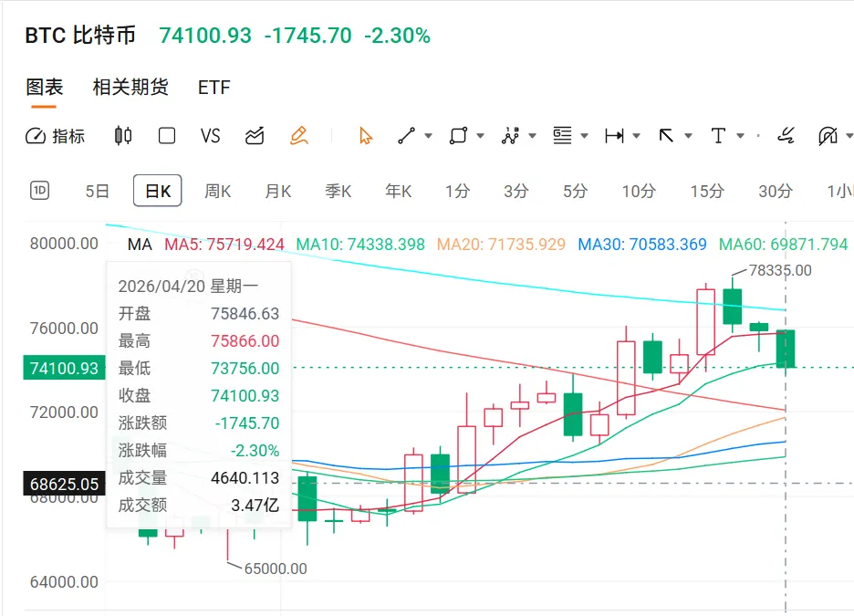
Task: Select the 月K period
Action: (x=278, y=191)
